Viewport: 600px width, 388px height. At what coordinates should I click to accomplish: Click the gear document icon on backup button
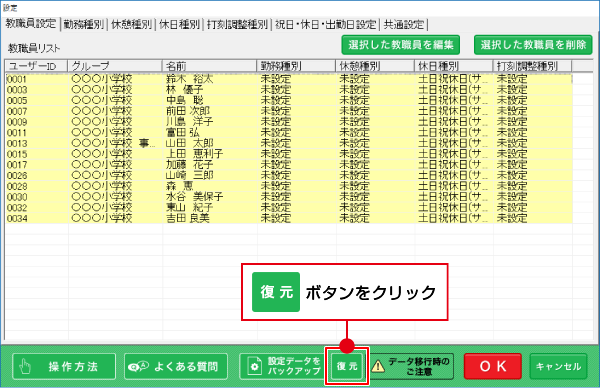point(254,367)
